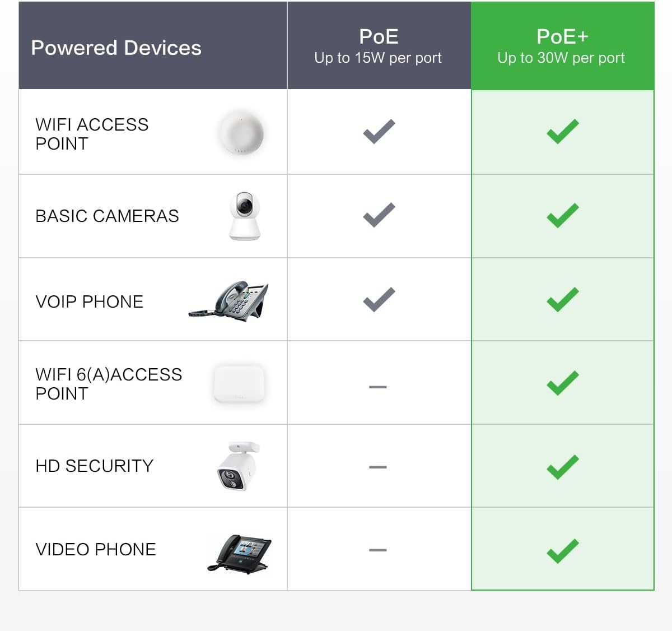Click the green PoE+ checkmark for HD Security

click(563, 467)
